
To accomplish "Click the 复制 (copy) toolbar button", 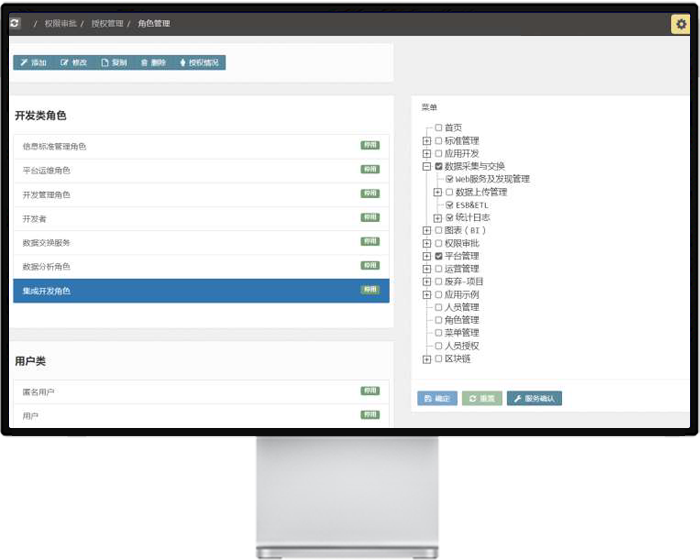I will pos(114,63).
